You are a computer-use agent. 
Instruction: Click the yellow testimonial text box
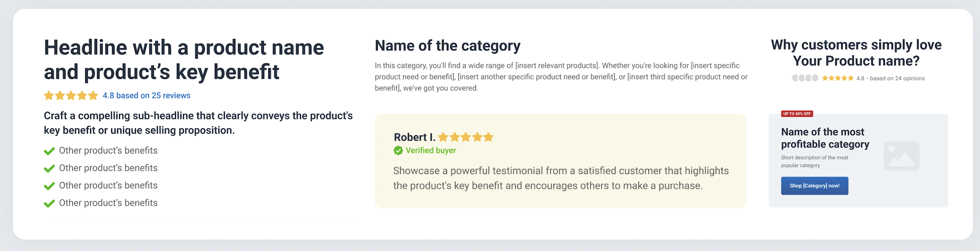560,179
